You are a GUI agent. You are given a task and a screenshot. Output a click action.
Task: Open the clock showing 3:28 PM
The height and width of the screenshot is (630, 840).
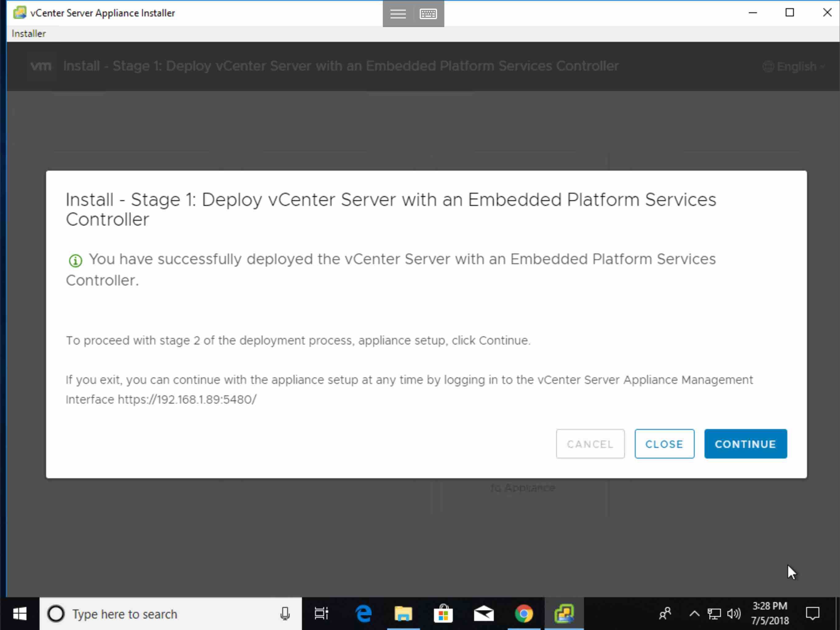[770, 613]
